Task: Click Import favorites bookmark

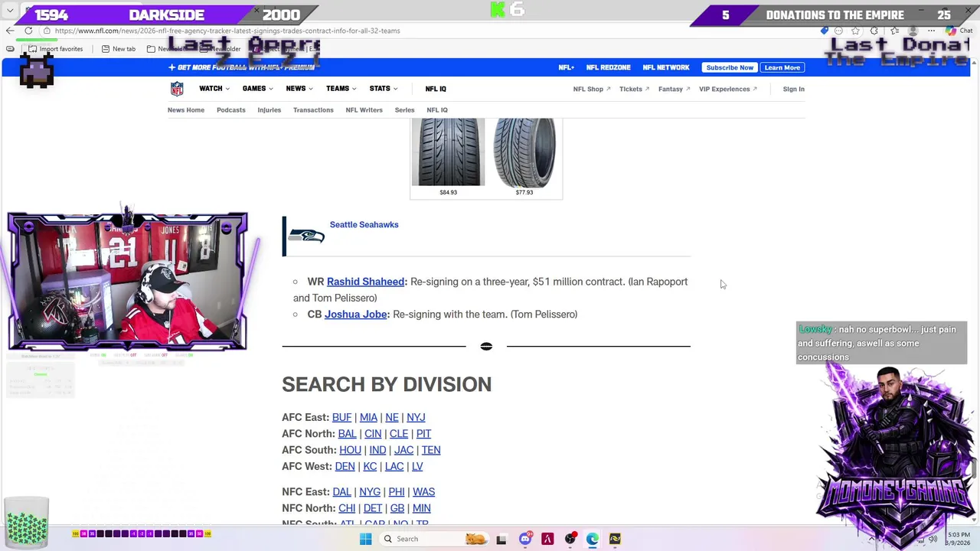Action: coord(56,49)
